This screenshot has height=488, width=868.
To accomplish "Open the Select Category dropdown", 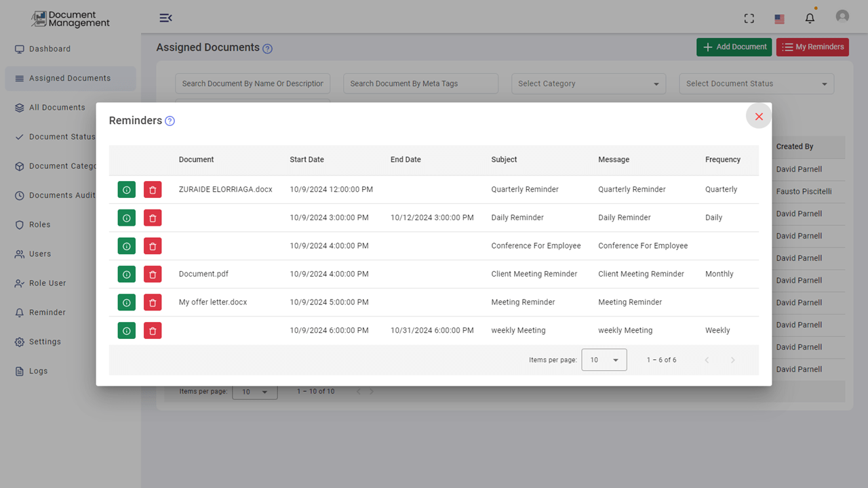I will click(x=587, y=83).
